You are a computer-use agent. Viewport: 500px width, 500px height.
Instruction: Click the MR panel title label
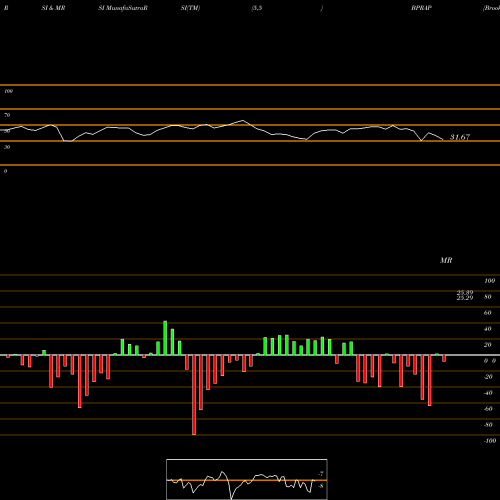click(446, 260)
